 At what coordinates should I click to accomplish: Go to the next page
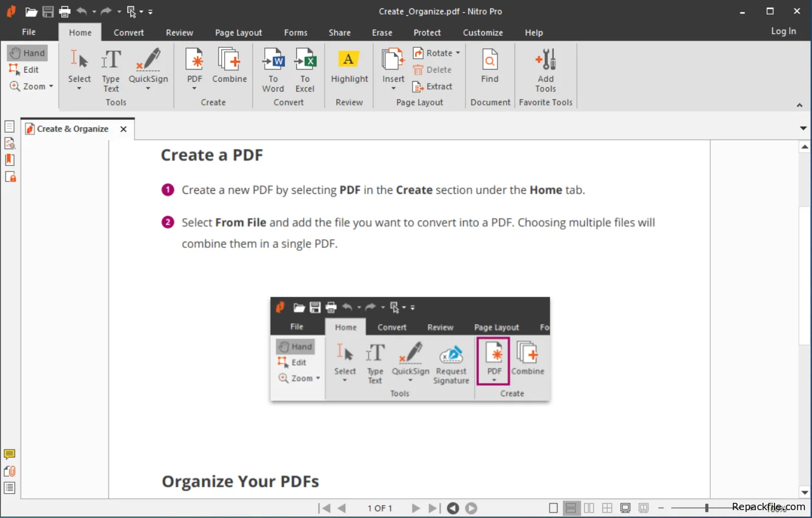tap(416, 508)
